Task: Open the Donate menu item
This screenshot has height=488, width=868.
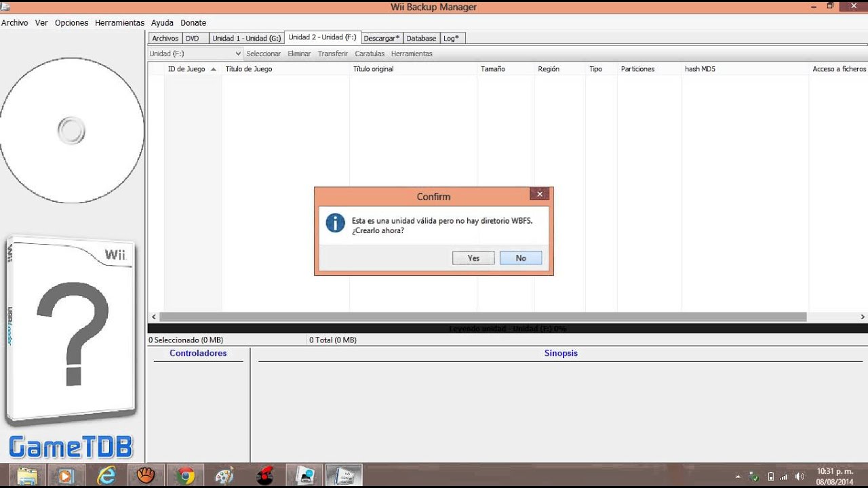Action: click(193, 22)
